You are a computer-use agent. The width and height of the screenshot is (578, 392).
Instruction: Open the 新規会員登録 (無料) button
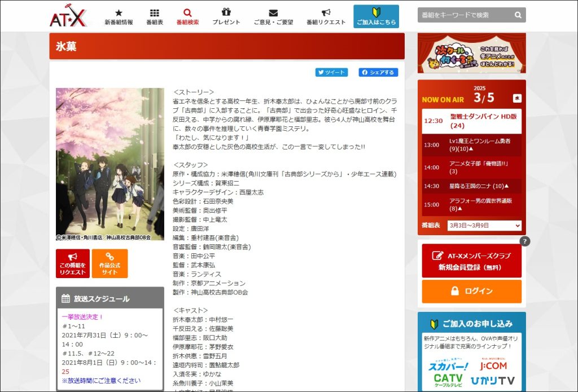[x=471, y=261]
